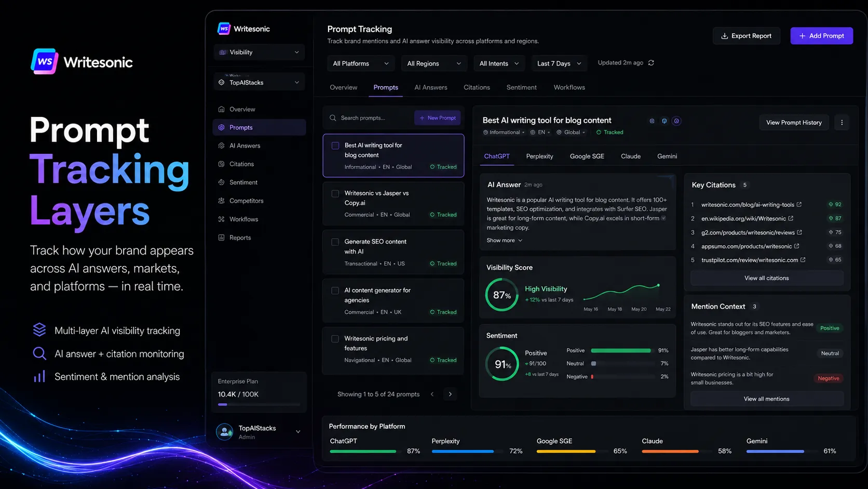Viewport: 868px width, 489px height.
Task: Click the Export Report button
Action: [x=746, y=36]
